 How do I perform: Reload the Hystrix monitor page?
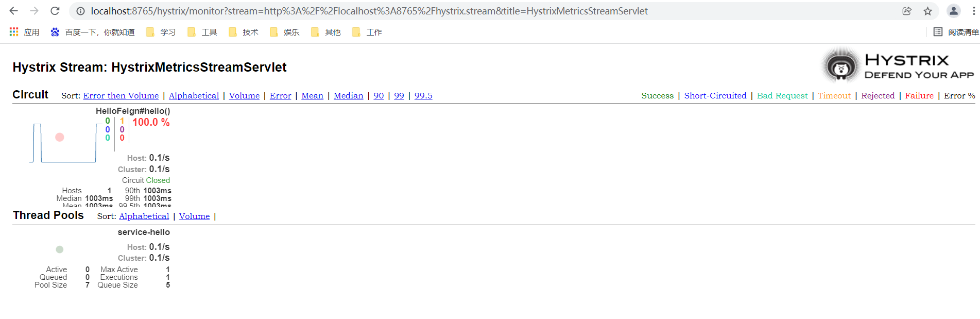pyautogui.click(x=55, y=11)
